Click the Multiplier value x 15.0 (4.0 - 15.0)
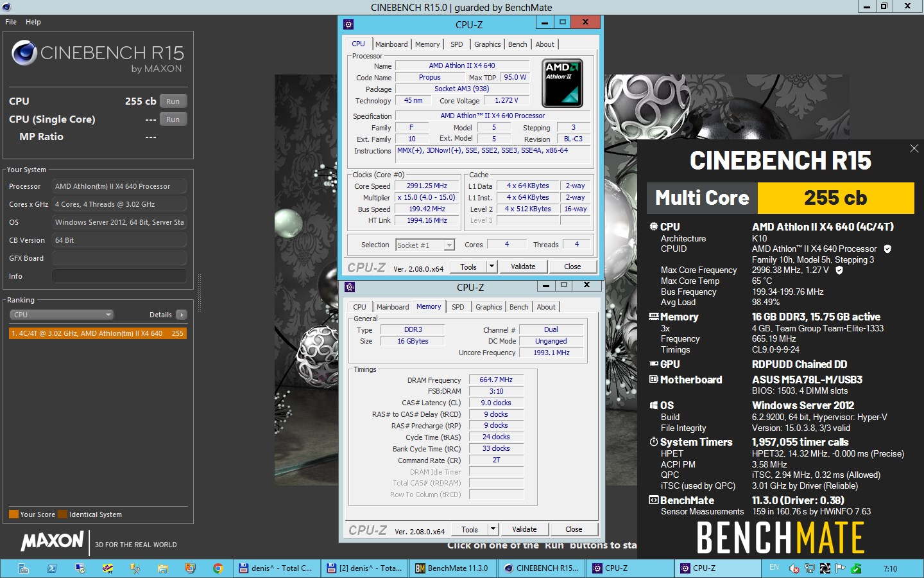Screen dimensions: 924x578 [427, 198]
